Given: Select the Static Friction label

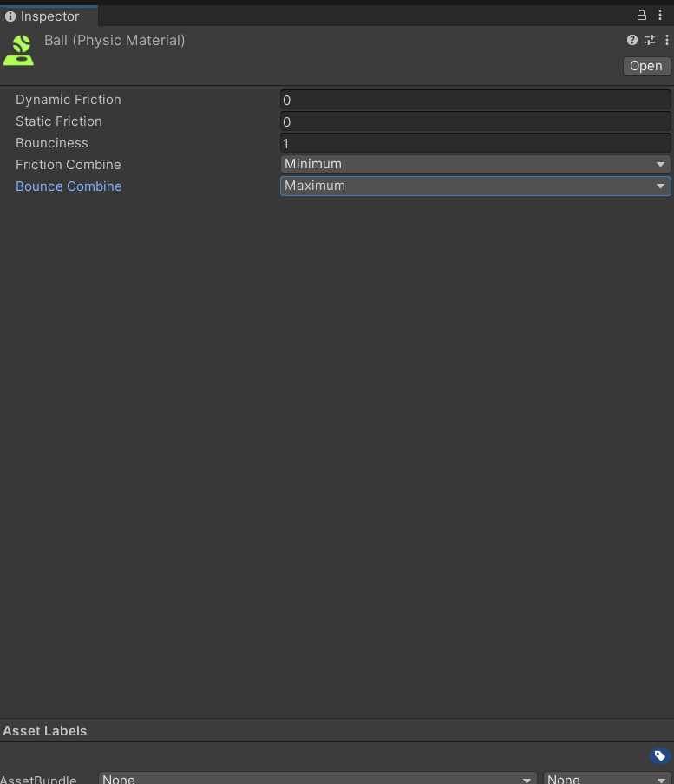Looking at the screenshot, I should pos(58,121).
